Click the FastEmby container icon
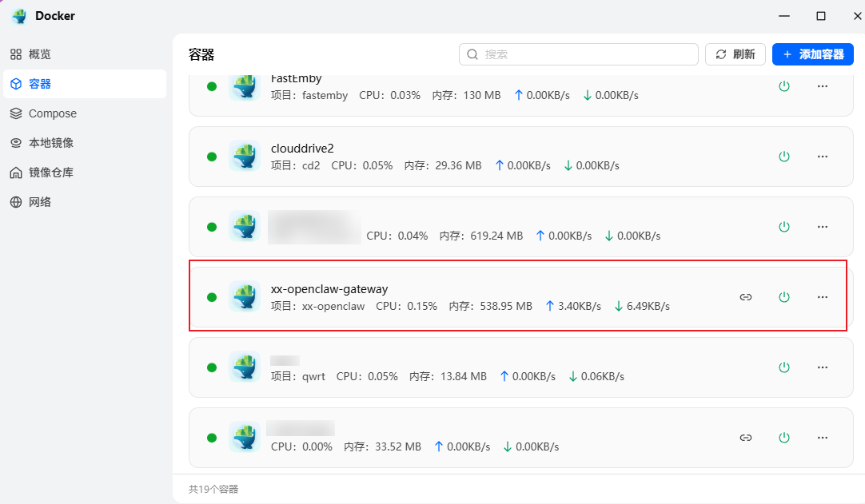Viewport: 865px width, 504px height. coord(245,86)
